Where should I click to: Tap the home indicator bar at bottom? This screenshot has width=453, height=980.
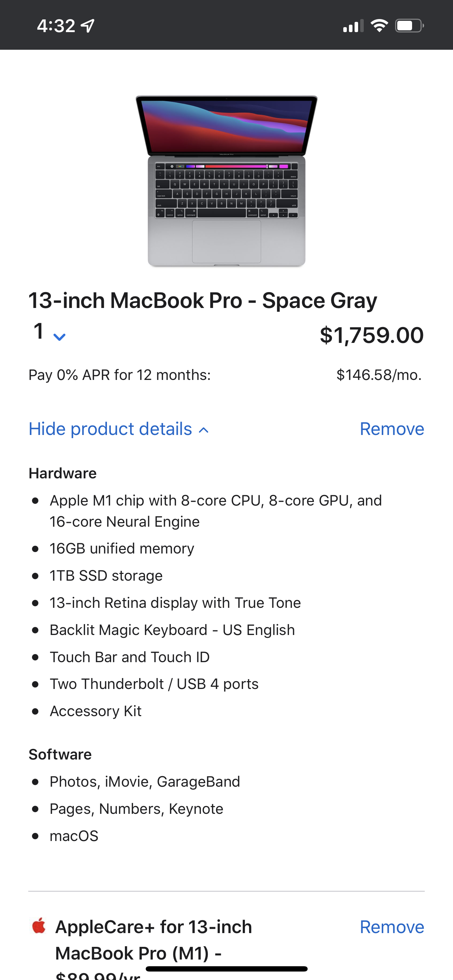tap(226, 969)
